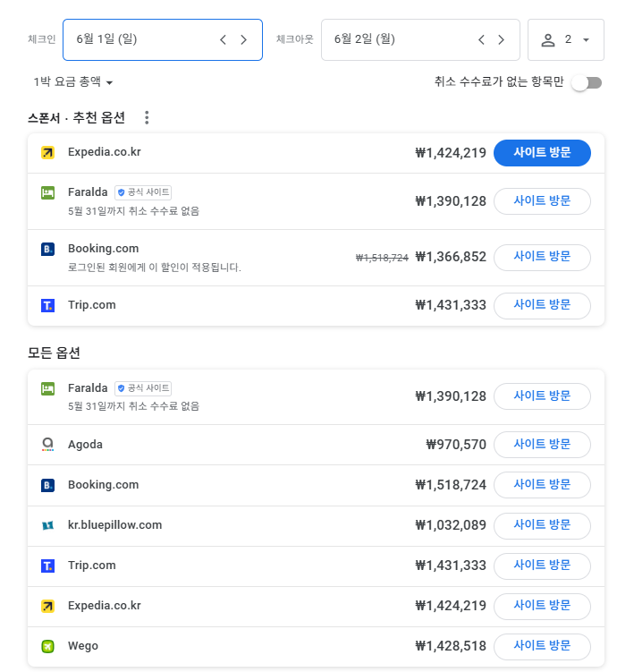Go to next check-in date
Image resolution: width=617 pixels, height=672 pixels.
click(243, 40)
